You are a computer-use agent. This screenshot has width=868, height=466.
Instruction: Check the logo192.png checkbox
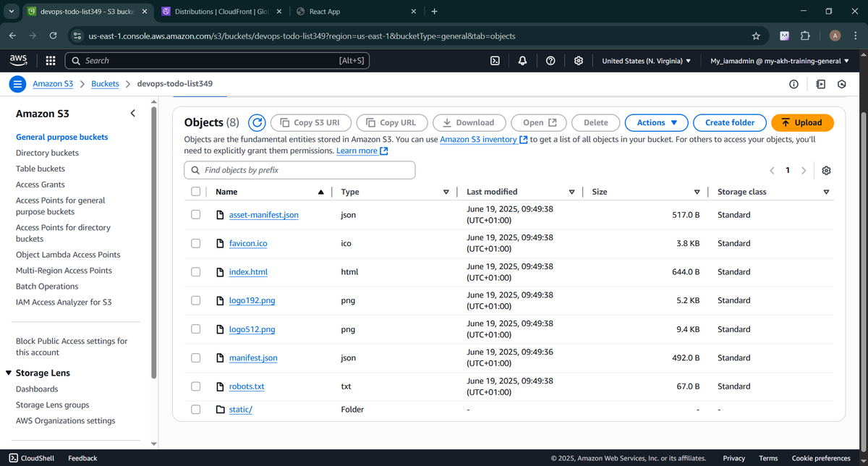click(195, 300)
